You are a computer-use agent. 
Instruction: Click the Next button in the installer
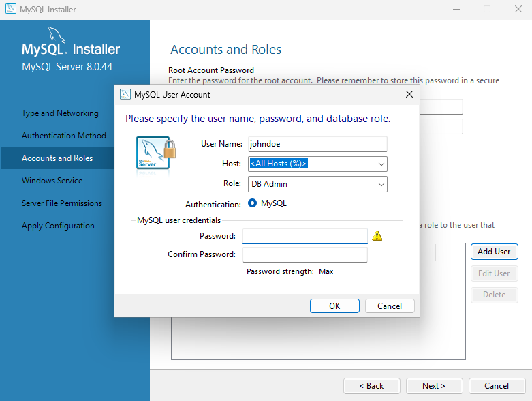click(433, 385)
